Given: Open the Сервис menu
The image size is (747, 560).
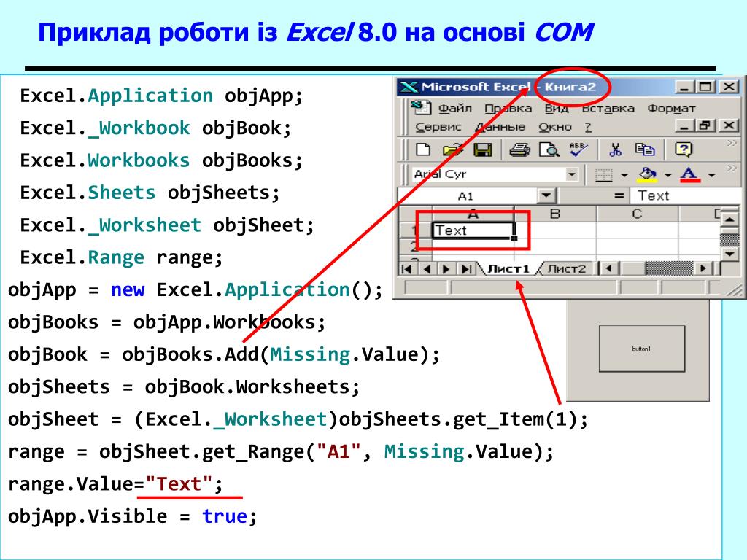Looking at the screenshot, I should point(438,127).
